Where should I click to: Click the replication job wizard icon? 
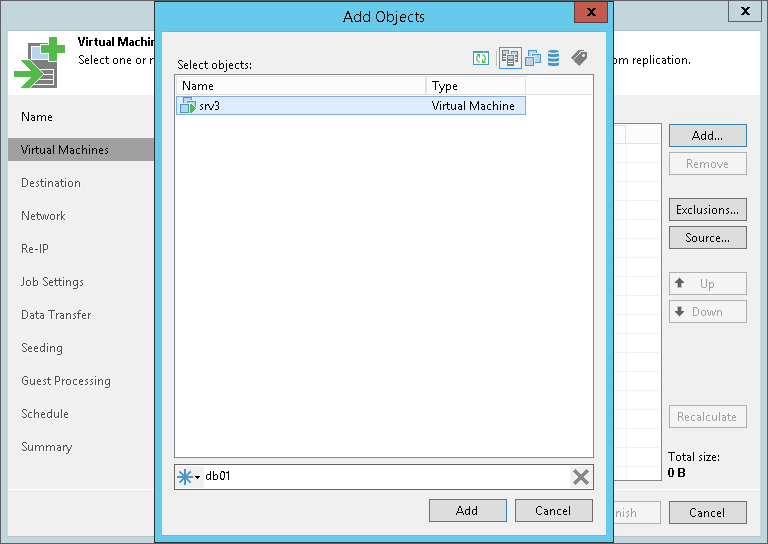click(39, 63)
